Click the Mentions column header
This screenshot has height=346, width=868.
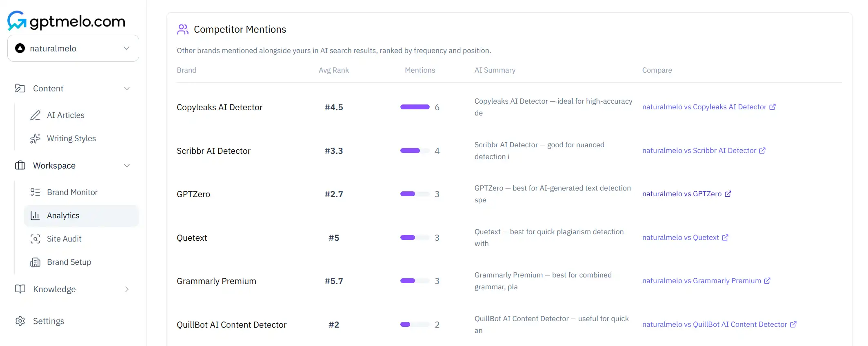pos(420,70)
